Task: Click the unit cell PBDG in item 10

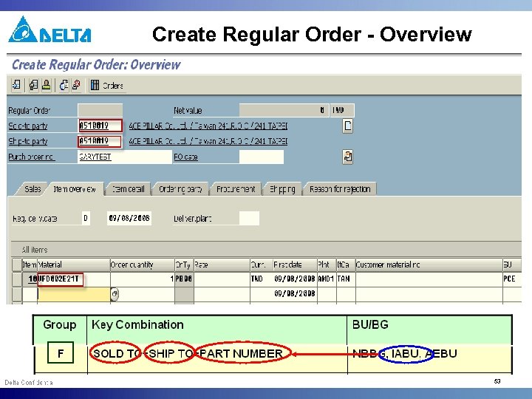Action: tap(184, 279)
